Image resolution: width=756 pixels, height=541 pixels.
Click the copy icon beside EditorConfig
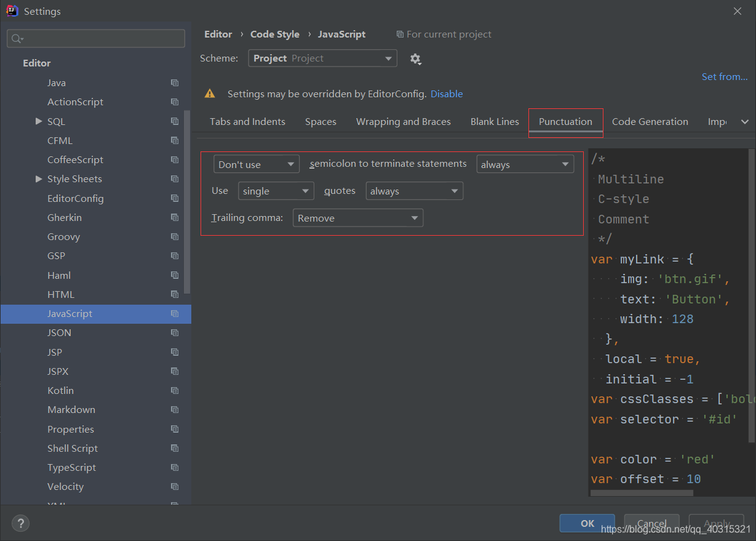coord(175,198)
